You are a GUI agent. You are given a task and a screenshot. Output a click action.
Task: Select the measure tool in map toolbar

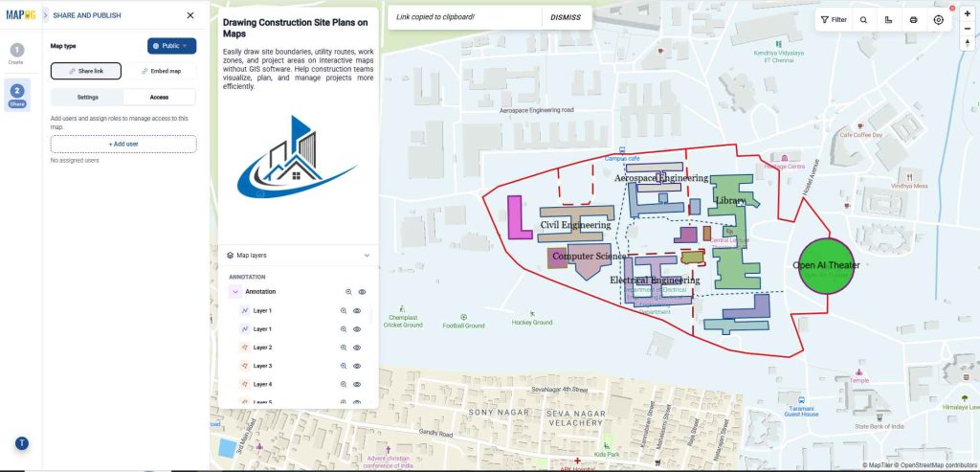[x=888, y=20]
